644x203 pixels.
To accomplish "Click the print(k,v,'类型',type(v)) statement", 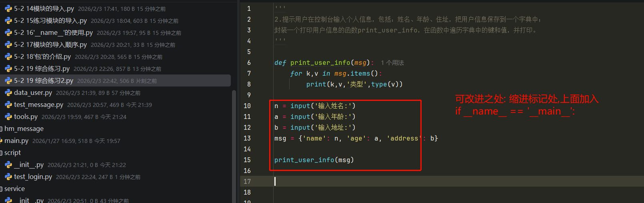I will click(x=354, y=84).
